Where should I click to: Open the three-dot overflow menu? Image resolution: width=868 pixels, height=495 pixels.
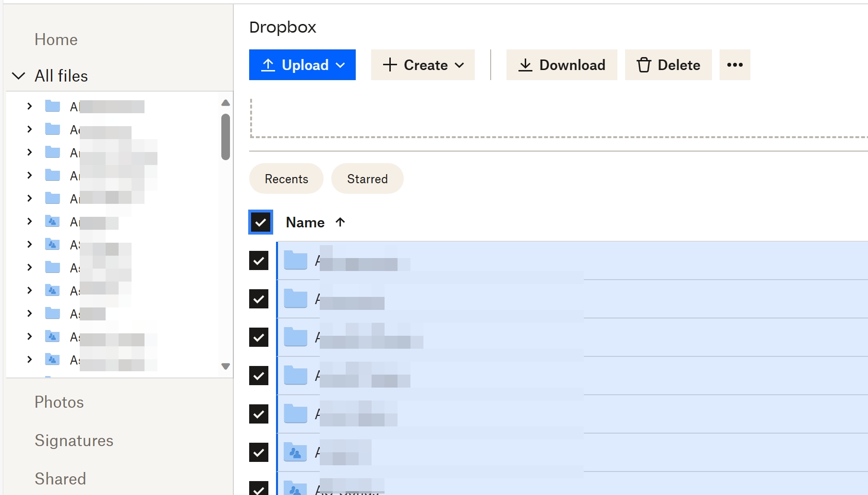tap(734, 65)
